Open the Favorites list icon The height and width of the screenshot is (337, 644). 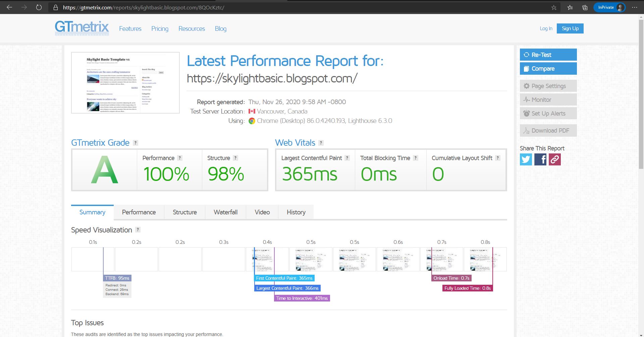[x=570, y=7]
